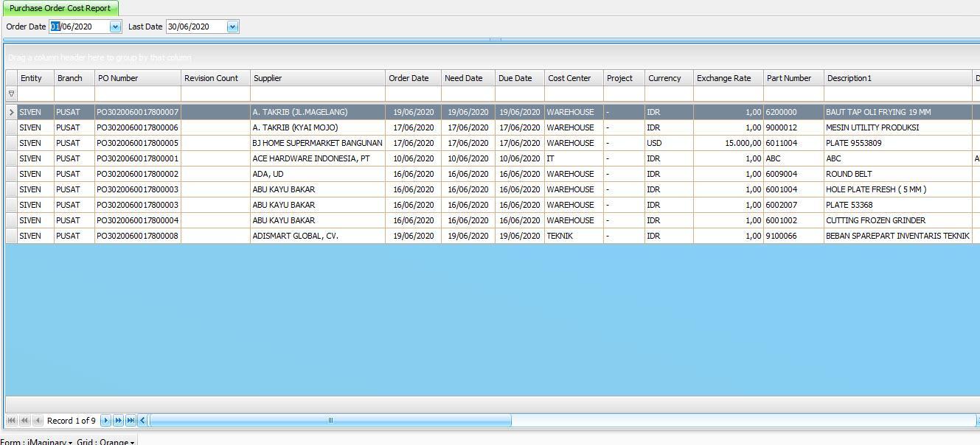Click Exchange Rate column header

click(x=729, y=78)
